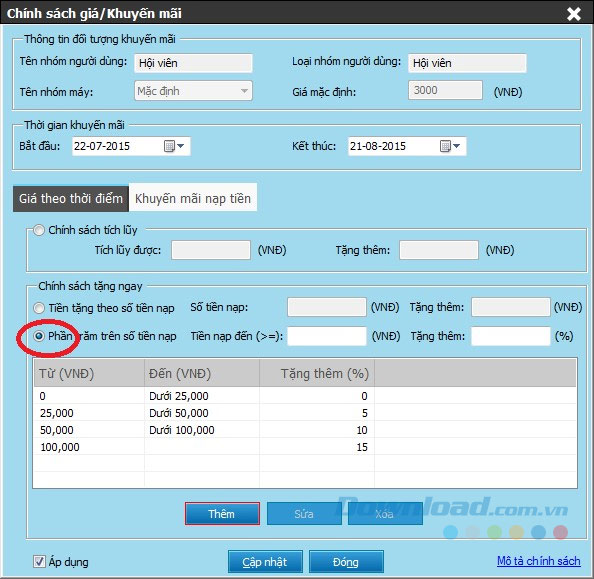594x579 pixels.
Task: Select the 100,000 row with 15 percent
Action: click(305, 447)
